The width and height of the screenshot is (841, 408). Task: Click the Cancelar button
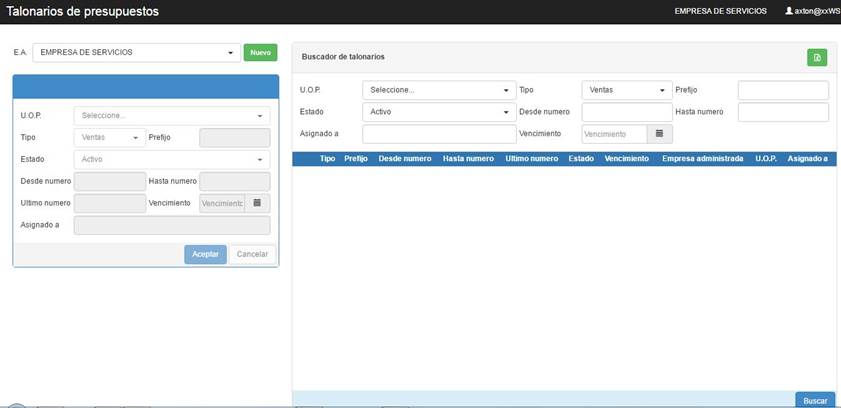tap(252, 254)
